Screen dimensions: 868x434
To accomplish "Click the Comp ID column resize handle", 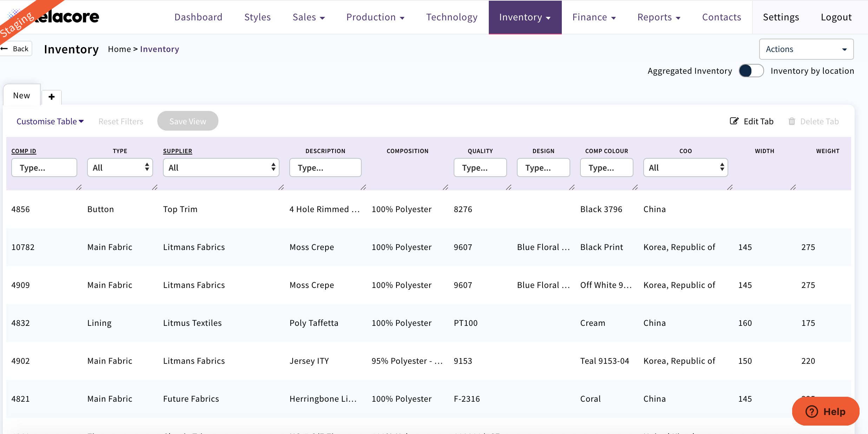I will [x=79, y=188].
